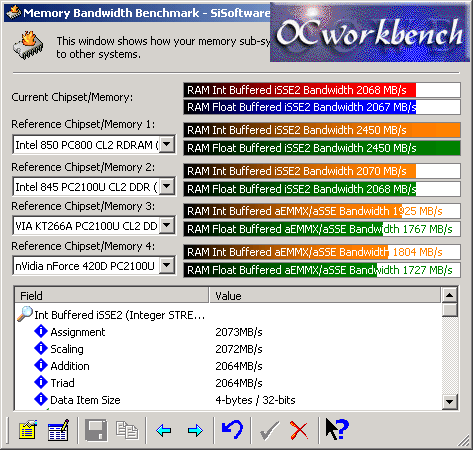Click the table edit icon with pencil

tap(58, 430)
